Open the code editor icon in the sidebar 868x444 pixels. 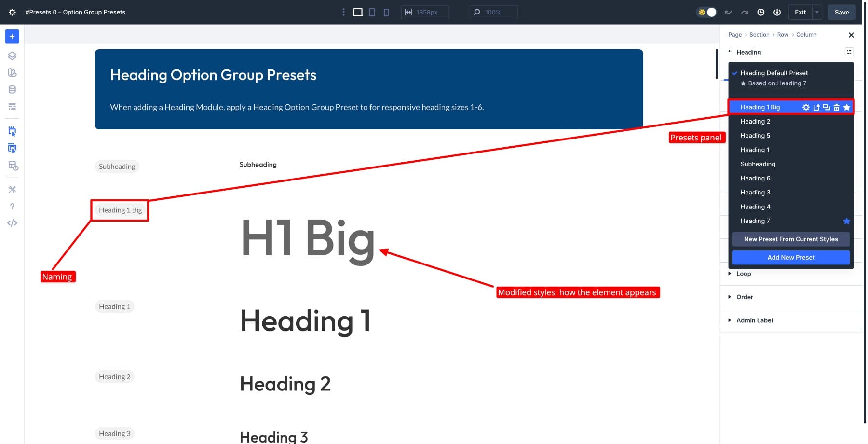12,223
